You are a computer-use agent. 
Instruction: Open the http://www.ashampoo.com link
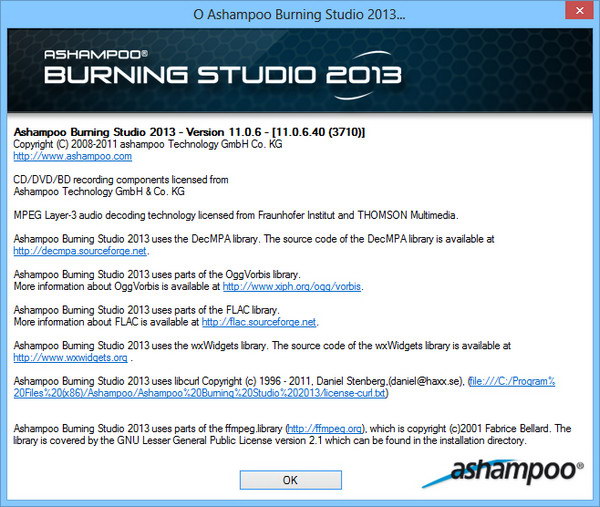[73, 156]
